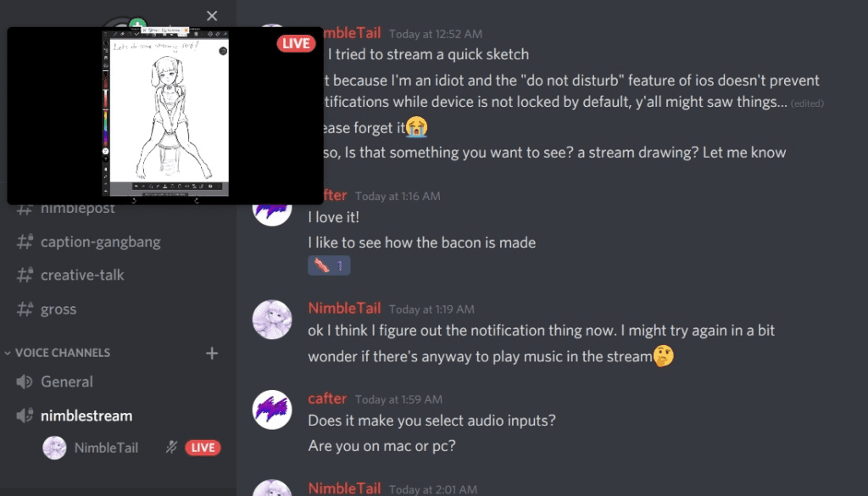This screenshot has width=868, height=496.
Task: Add a new voice channel with plus icon
Action: [x=211, y=353]
